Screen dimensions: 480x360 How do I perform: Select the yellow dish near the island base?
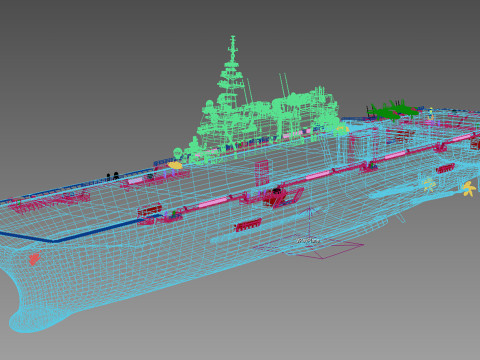point(175,165)
